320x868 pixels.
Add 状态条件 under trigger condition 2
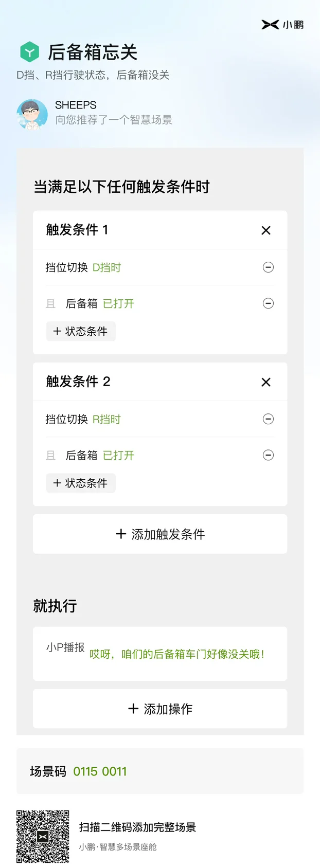[81, 483]
